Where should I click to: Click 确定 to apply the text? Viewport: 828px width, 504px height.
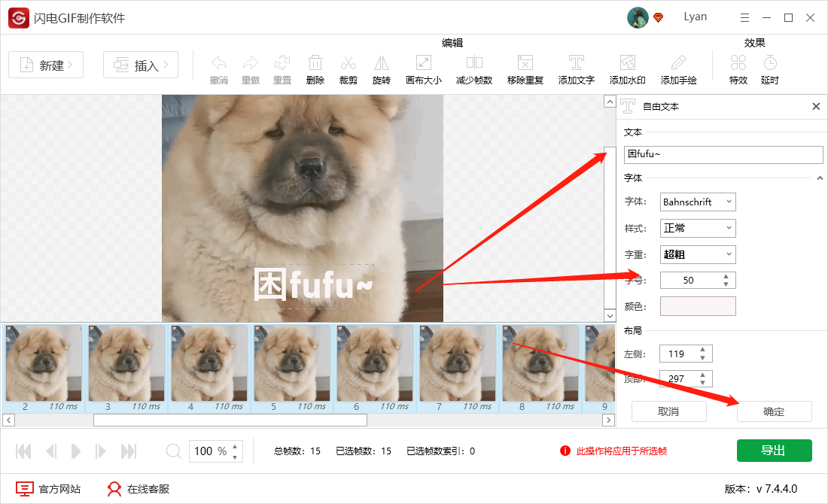point(774,411)
